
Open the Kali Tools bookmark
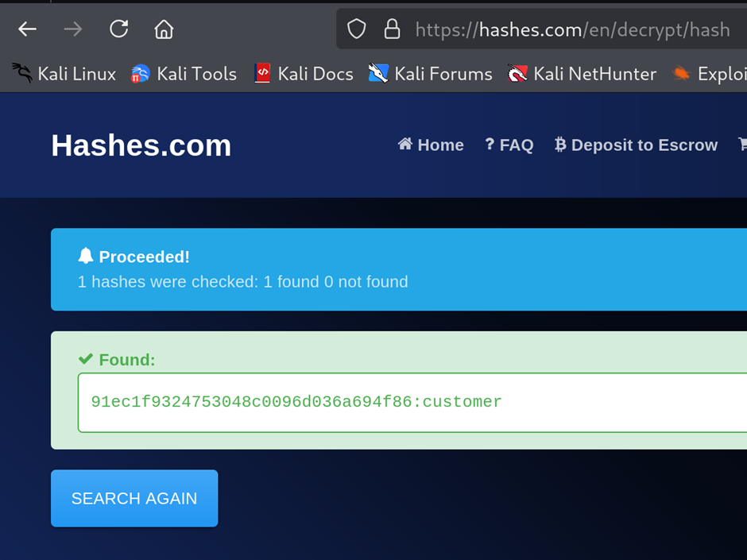coord(184,74)
